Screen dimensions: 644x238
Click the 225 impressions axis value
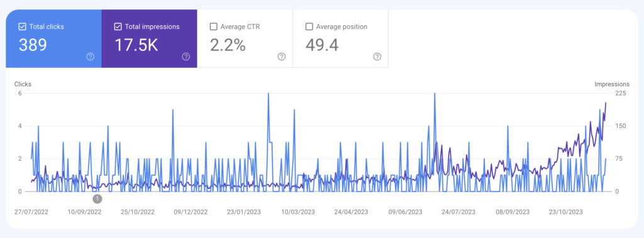pyautogui.click(x=620, y=93)
